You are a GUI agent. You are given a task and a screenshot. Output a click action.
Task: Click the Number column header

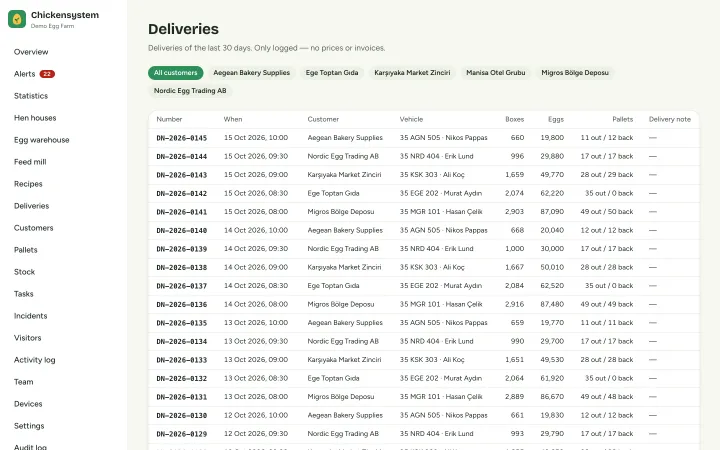[169, 119]
